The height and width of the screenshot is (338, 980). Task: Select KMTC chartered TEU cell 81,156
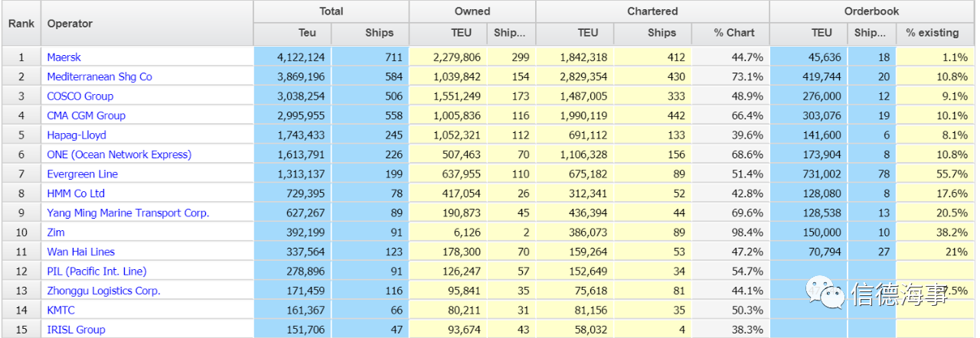pos(575,310)
